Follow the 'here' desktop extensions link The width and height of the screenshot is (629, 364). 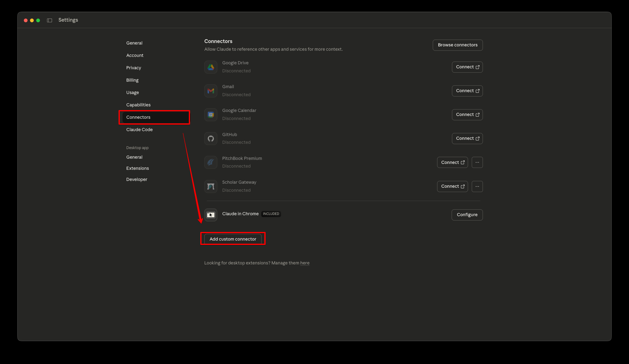(x=305, y=263)
